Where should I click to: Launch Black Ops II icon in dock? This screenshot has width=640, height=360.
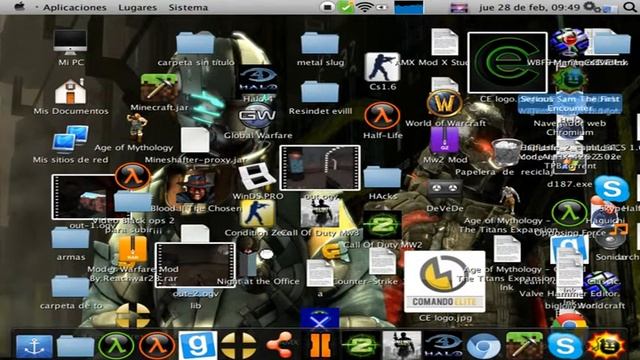(320, 346)
